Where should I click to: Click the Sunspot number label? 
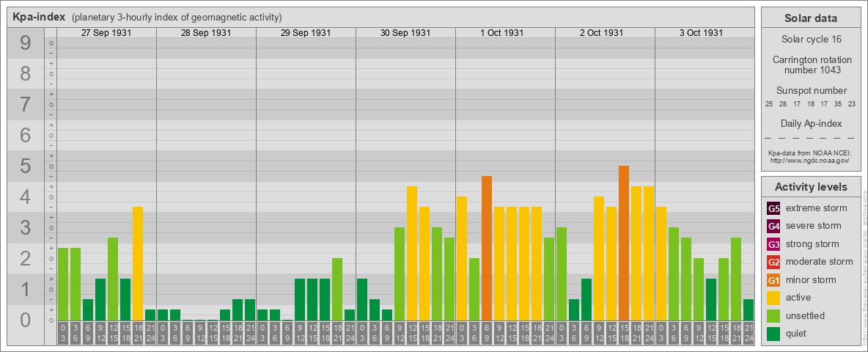[811, 91]
